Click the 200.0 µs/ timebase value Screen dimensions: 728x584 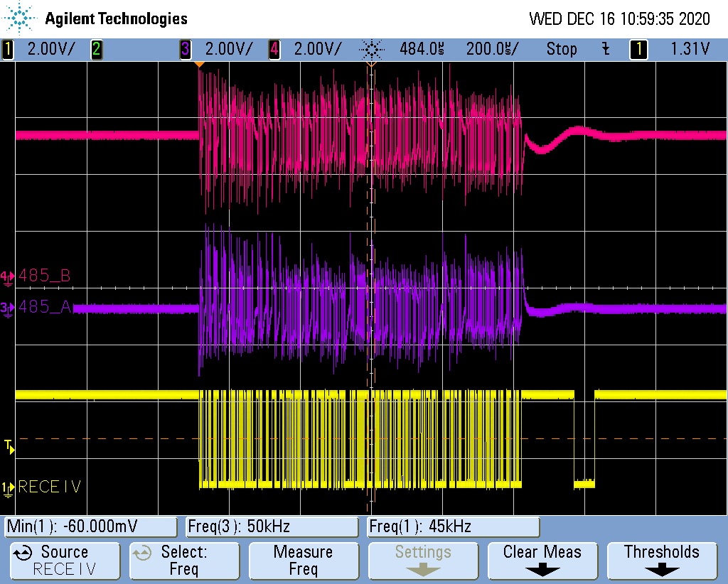(493, 49)
